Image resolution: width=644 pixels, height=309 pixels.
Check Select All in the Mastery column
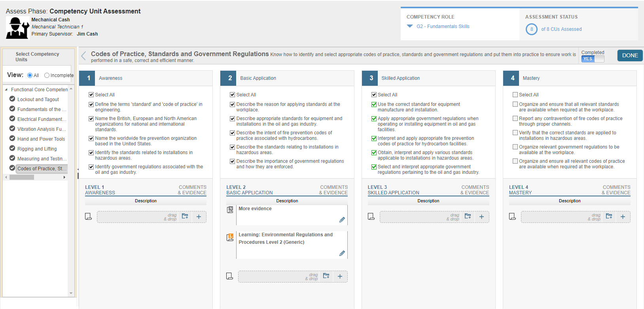[515, 95]
